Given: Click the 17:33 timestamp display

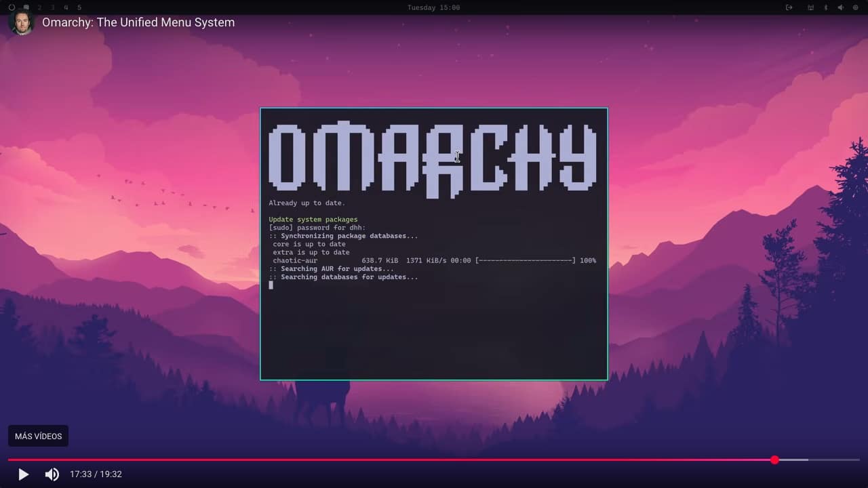Looking at the screenshot, I should (80, 474).
